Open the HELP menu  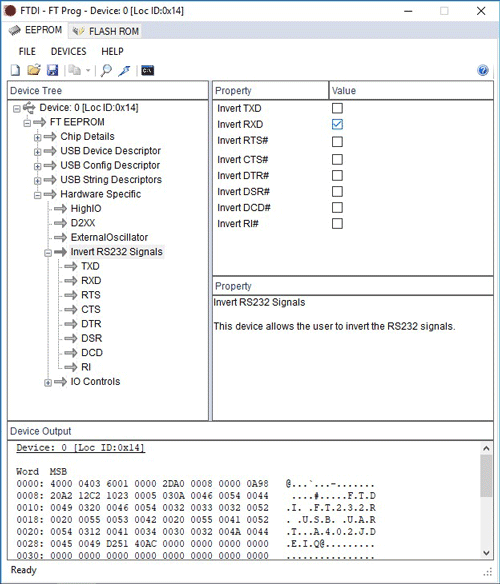[x=112, y=51]
